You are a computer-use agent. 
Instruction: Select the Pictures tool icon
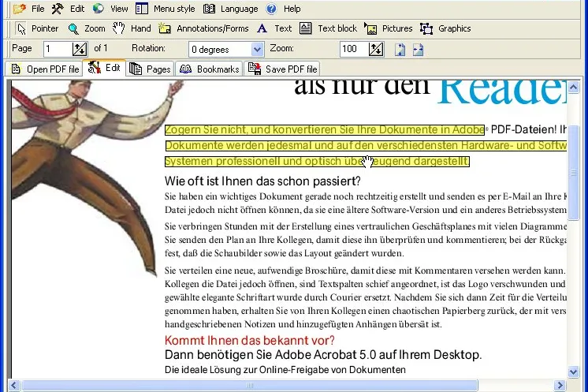(370, 28)
